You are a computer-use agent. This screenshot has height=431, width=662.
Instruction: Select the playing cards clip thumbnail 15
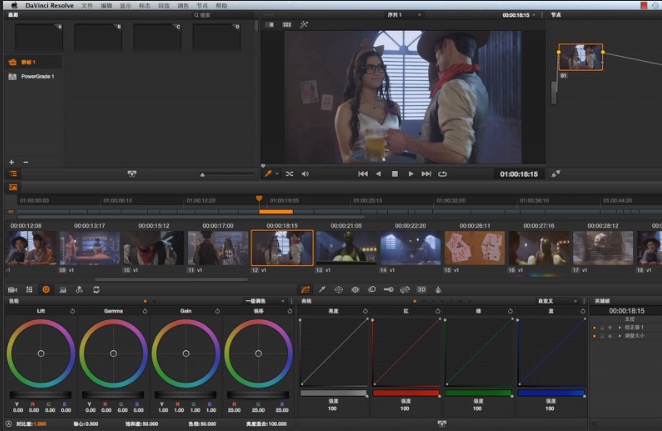pos(475,248)
